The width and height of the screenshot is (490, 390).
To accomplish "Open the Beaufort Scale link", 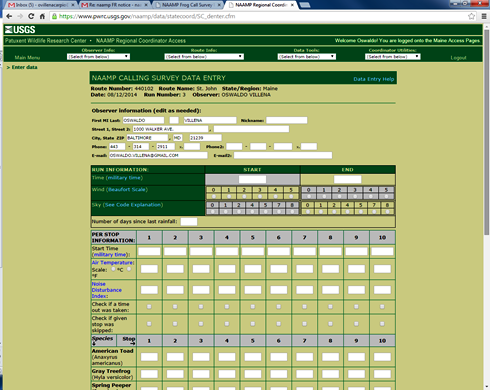I will 127,189.
